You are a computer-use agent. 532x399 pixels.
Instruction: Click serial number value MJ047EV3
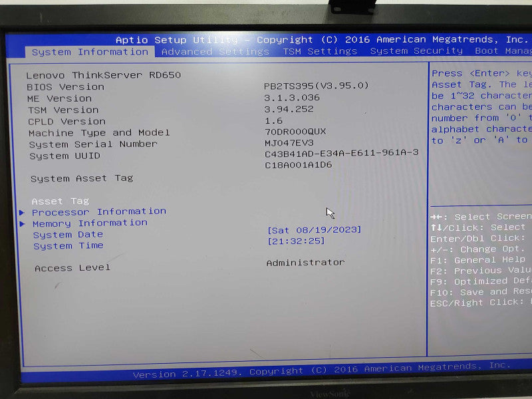pos(289,143)
